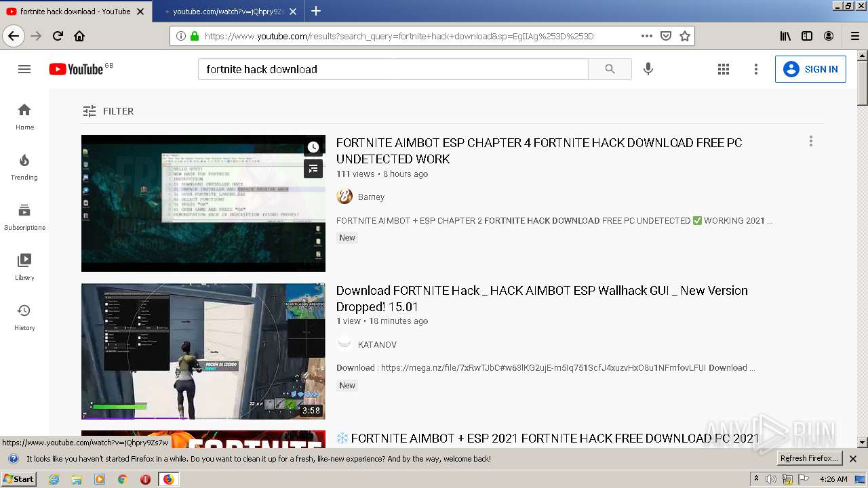Screen dimensions: 868x488
Task: Toggle Firefox sidebars icon
Action: [x=807, y=36]
